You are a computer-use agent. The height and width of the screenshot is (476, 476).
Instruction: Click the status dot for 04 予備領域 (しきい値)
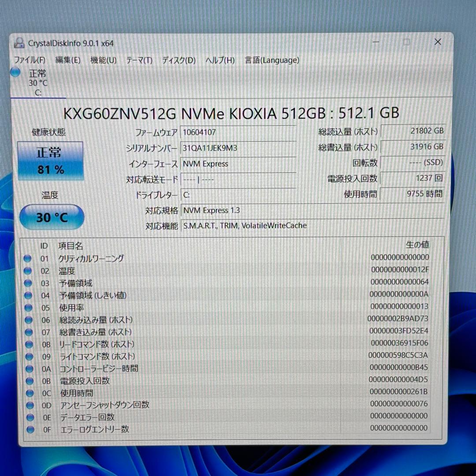pos(28,295)
